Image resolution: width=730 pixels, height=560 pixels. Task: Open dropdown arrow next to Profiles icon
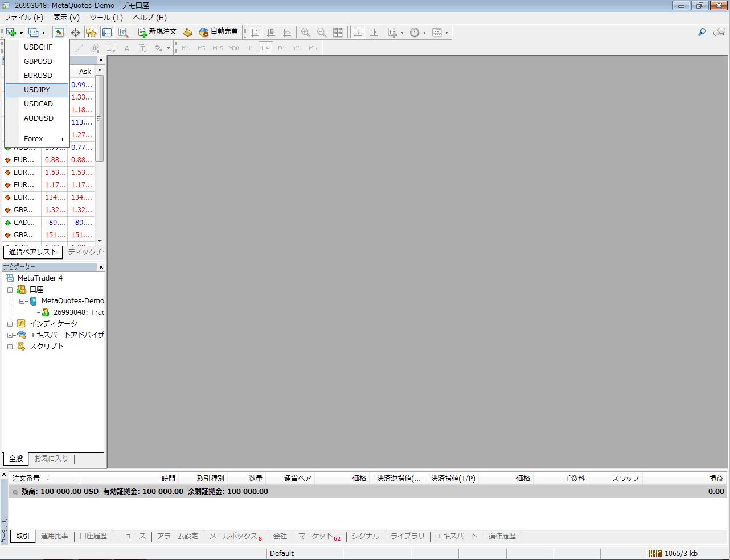43,32
